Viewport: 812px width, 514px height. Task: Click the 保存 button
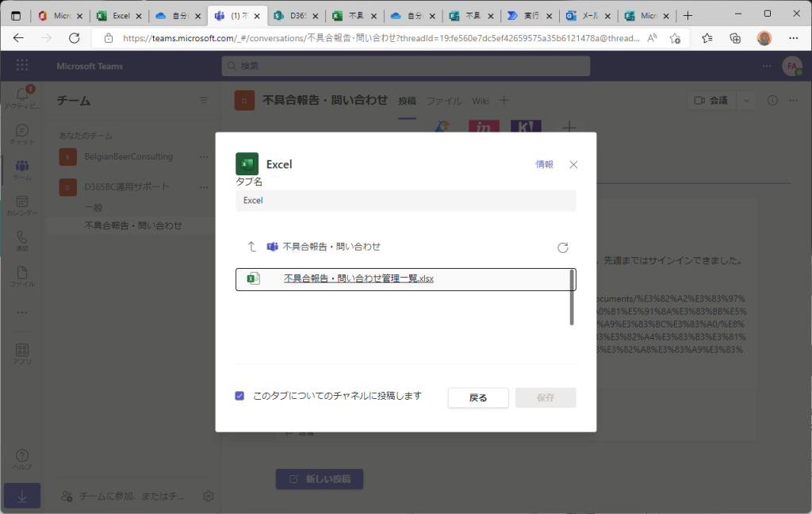coord(546,397)
